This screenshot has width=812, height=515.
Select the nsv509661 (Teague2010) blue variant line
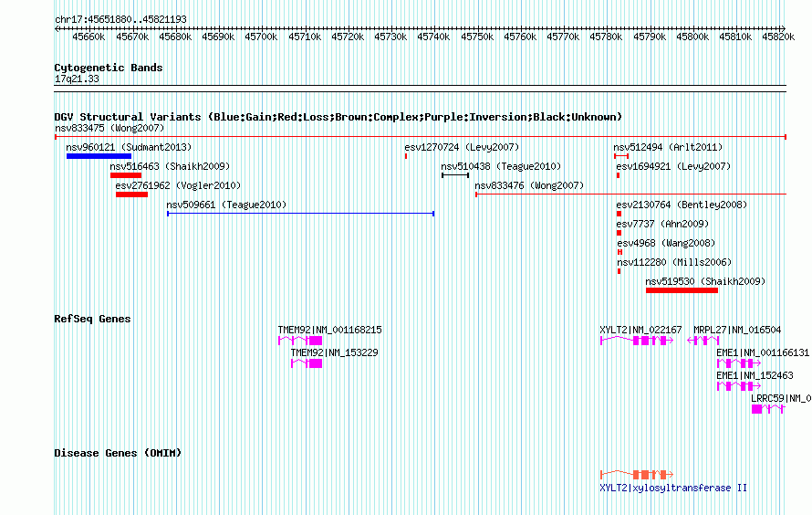[x=300, y=214]
